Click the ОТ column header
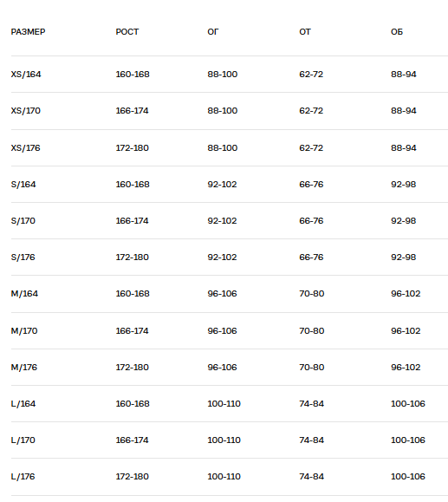The height and width of the screenshot is (502, 448). pyautogui.click(x=305, y=32)
